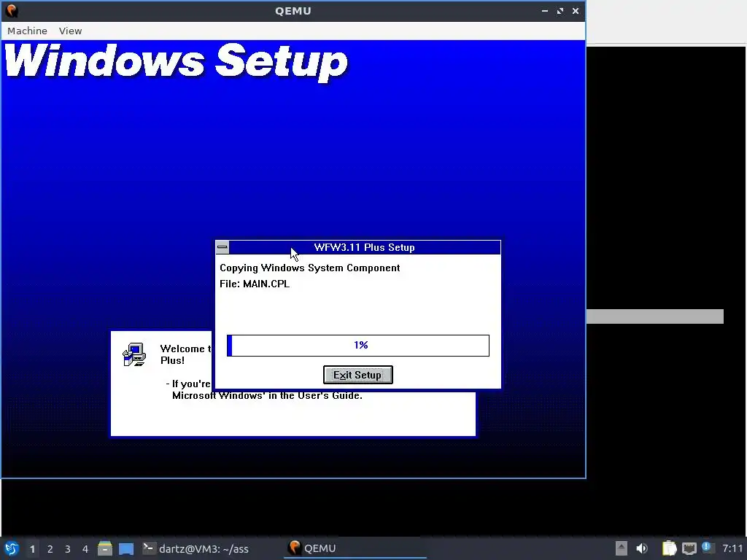
Task: Click the Exit Setup button
Action: click(357, 375)
